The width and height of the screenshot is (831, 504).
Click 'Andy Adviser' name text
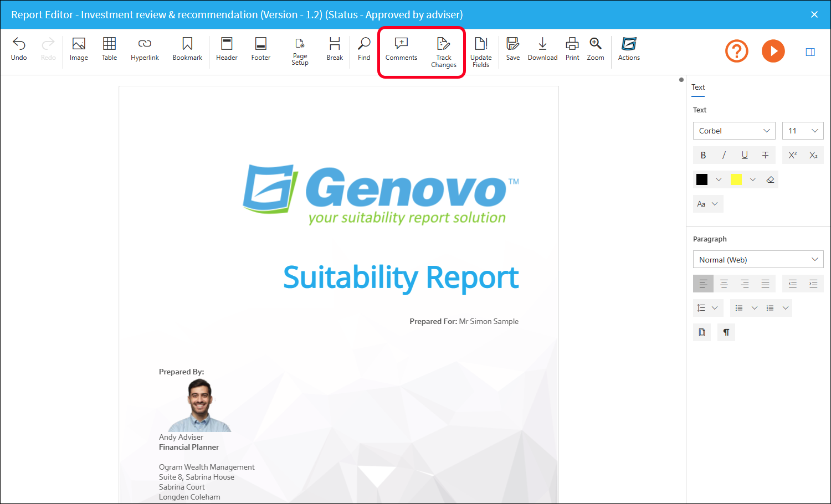[181, 437]
